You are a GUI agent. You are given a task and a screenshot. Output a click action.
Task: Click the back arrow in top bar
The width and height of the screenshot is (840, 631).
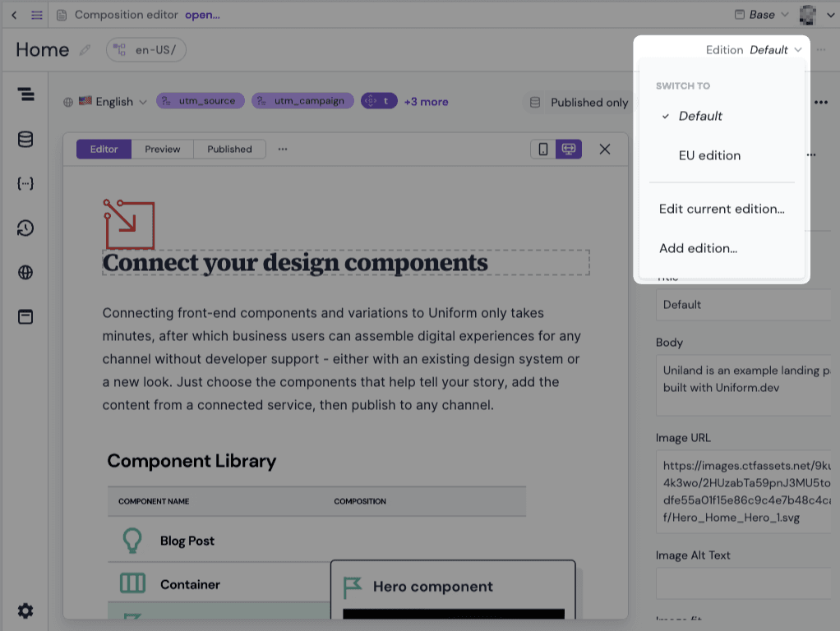click(14, 15)
